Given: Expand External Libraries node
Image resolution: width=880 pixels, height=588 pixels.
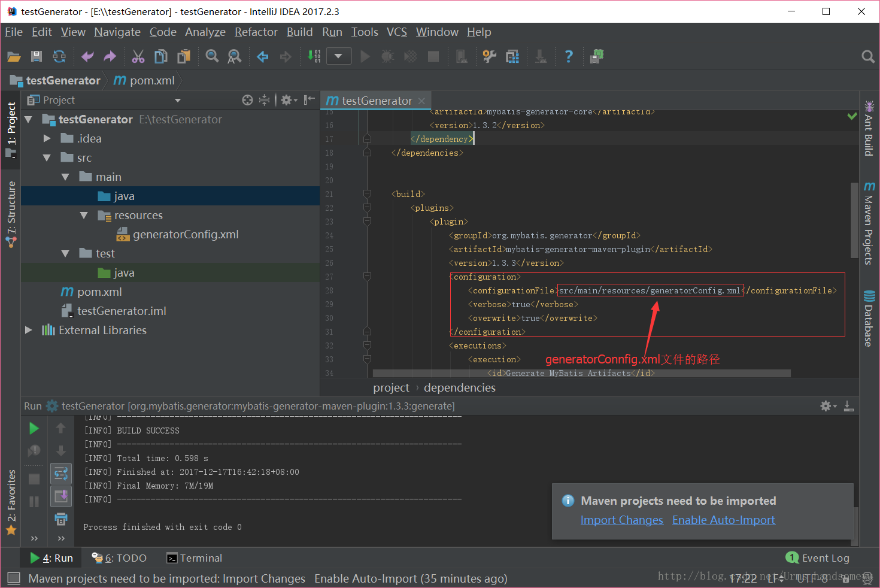Looking at the screenshot, I should point(28,330).
